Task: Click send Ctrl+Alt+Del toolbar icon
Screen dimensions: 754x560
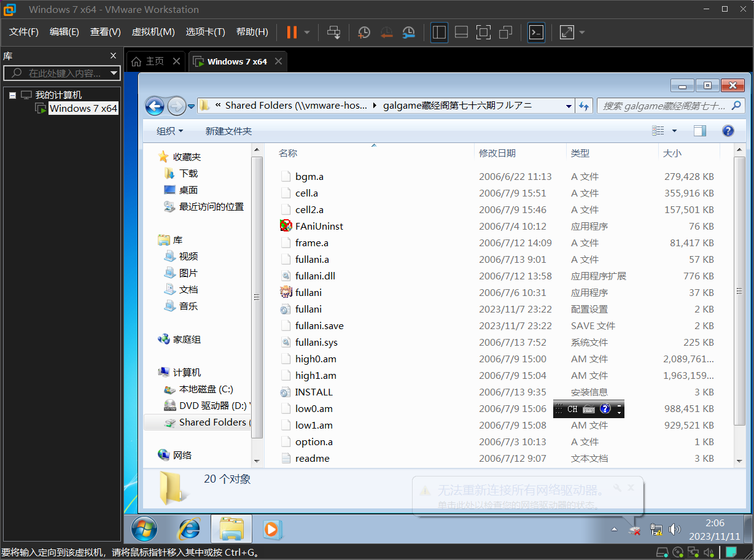Action: pyautogui.click(x=333, y=32)
